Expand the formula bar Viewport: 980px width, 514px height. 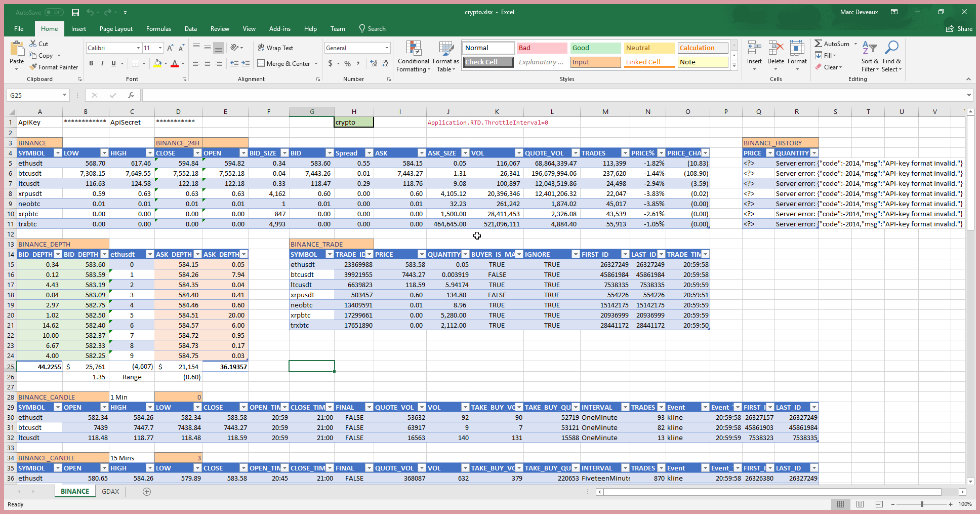pos(969,95)
